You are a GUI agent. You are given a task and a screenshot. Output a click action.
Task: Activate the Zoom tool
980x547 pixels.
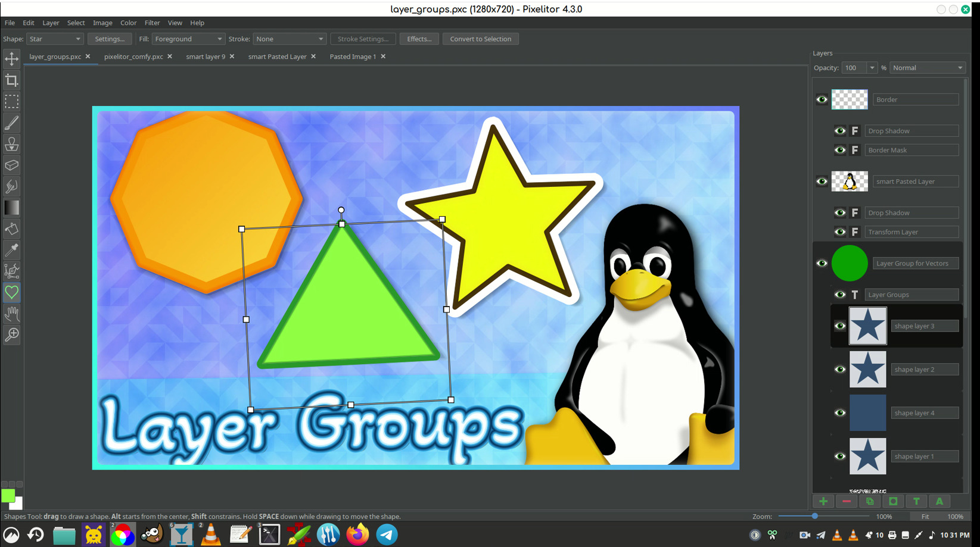(11, 335)
